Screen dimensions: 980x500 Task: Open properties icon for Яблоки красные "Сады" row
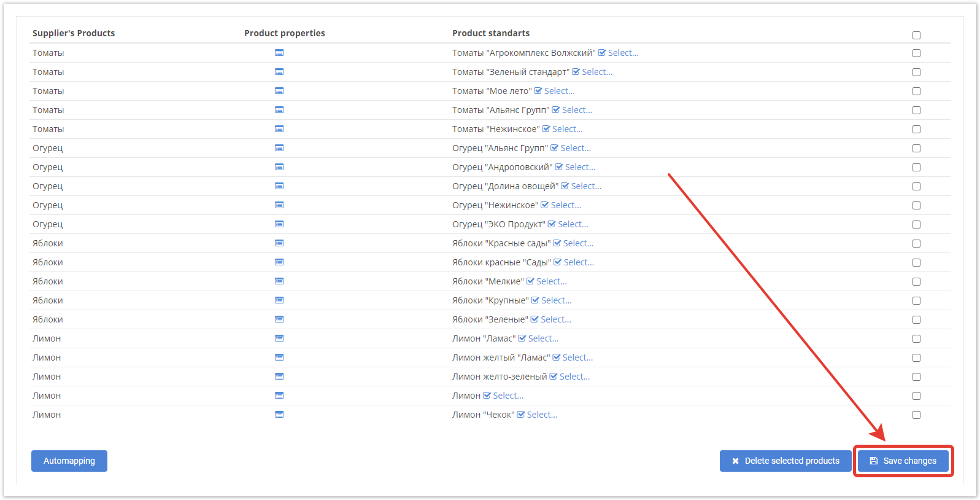tap(279, 262)
